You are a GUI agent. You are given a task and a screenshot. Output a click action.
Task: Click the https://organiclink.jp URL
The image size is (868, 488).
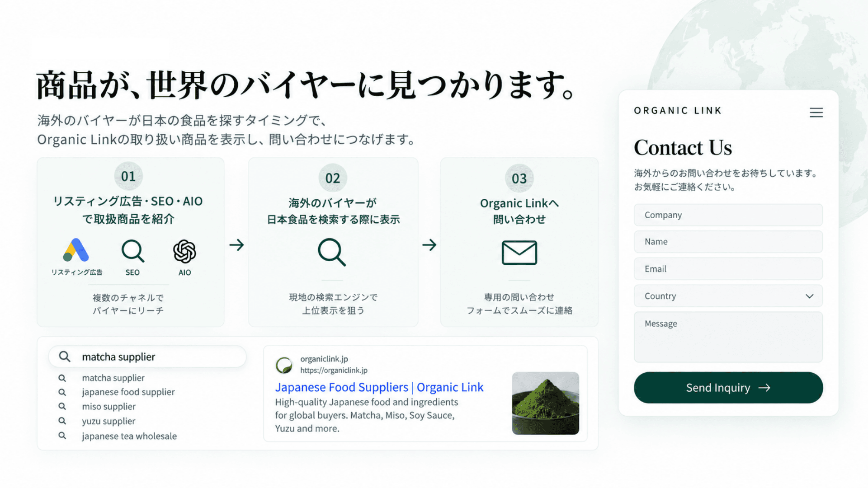[334, 370]
